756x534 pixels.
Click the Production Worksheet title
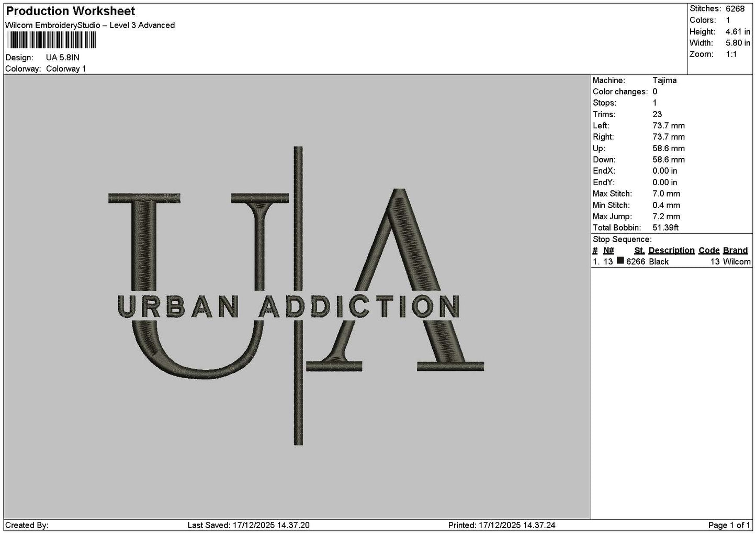[x=70, y=11]
